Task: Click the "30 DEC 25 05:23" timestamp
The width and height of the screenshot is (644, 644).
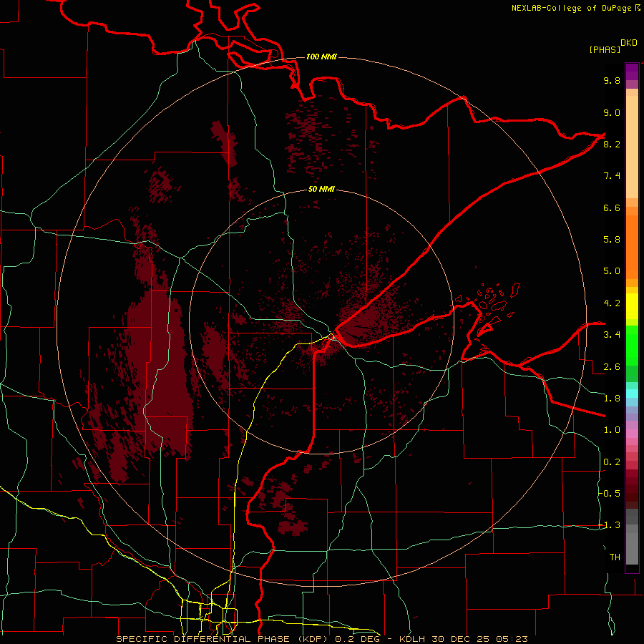Action: coord(479,639)
